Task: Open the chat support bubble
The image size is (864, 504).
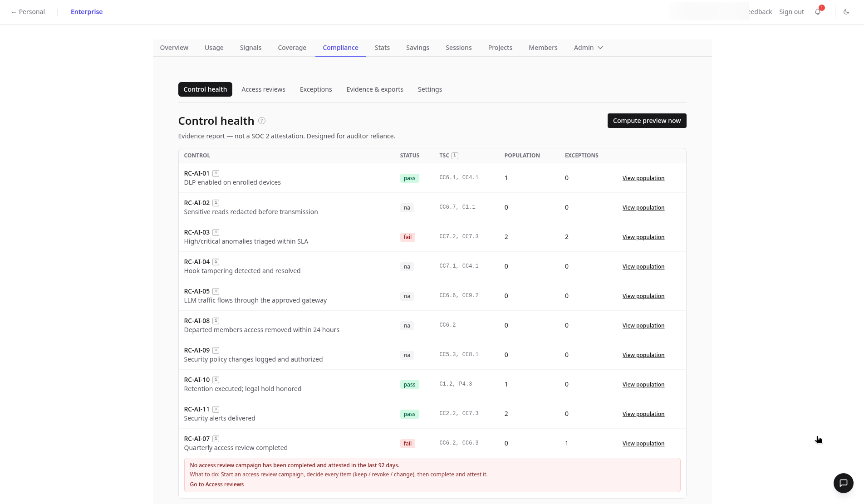Action: [843, 483]
